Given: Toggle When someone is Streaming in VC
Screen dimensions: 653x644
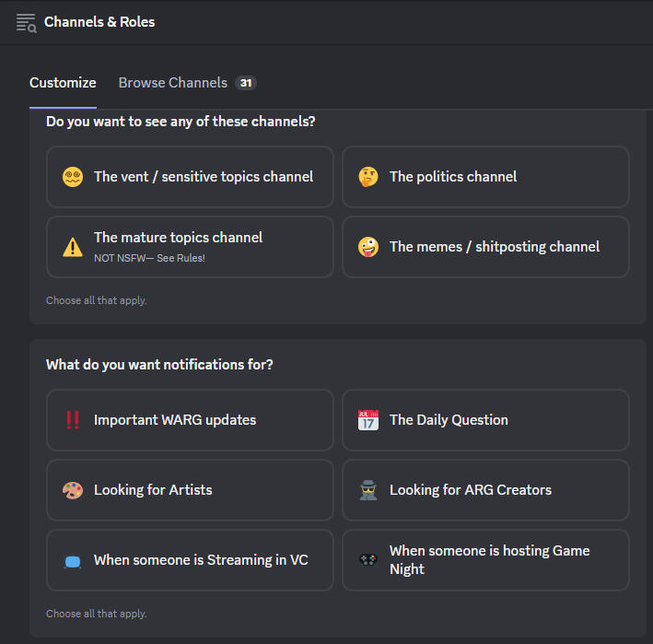Looking at the screenshot, I should pyautogui.click(x=190, y=560).
